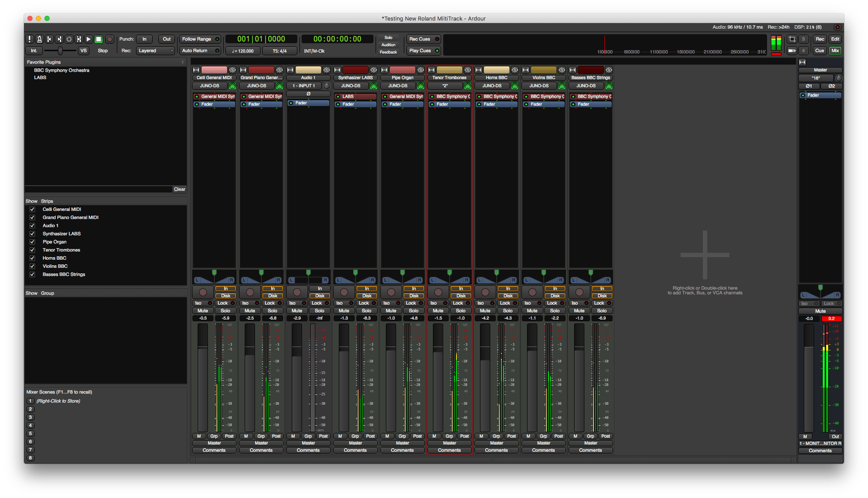Click the green MIDI patch icon beside JUNO-DS
Viewport: 868px width, 498px height.
click(x=232, y=86)
